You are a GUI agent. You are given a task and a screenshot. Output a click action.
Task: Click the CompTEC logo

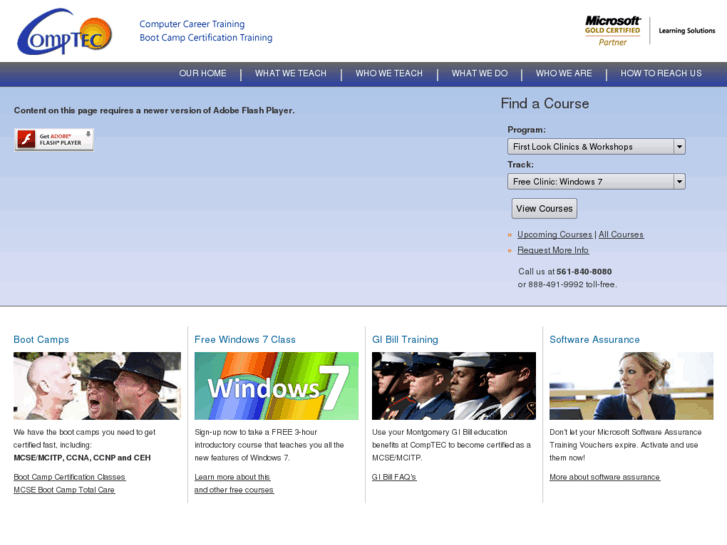coord(64,32)
